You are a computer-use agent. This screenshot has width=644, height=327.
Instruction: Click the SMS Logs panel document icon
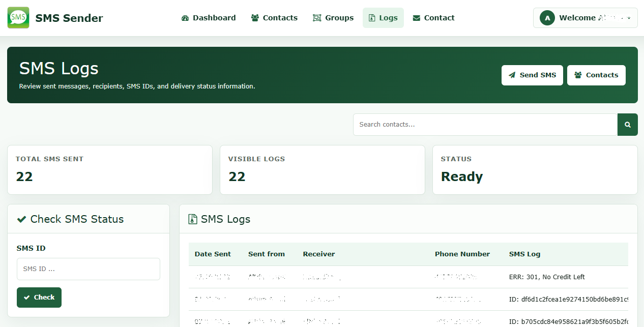[x=193, y=219]
